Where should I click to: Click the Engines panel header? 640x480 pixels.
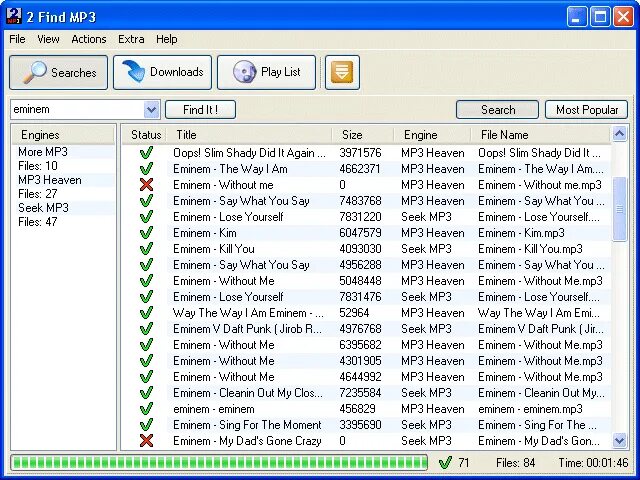point(63,135)
